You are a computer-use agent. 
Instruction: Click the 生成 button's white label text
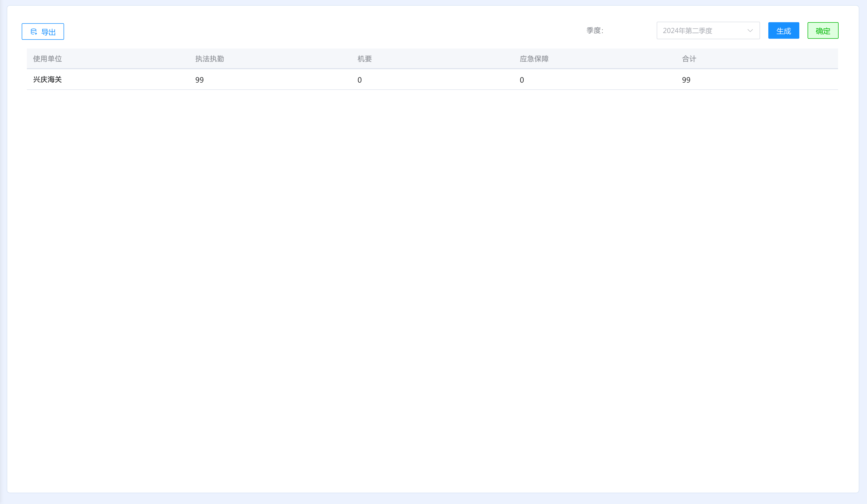pos(783,31)
